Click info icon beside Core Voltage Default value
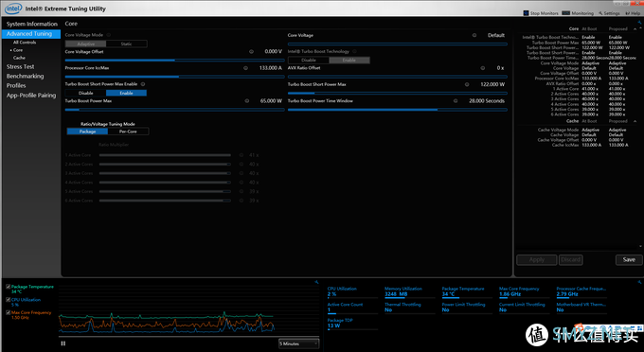 click(474, 35)
